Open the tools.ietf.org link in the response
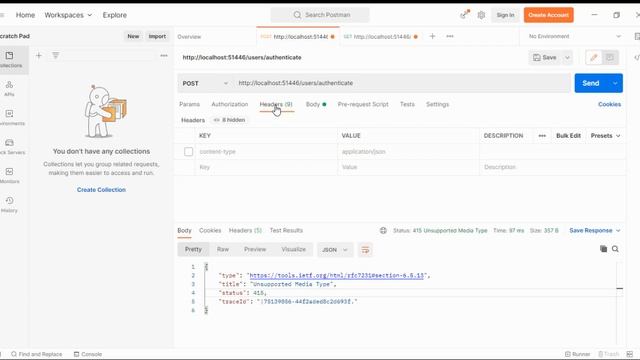This screenshot has width=640, height=360. (337, 276)
